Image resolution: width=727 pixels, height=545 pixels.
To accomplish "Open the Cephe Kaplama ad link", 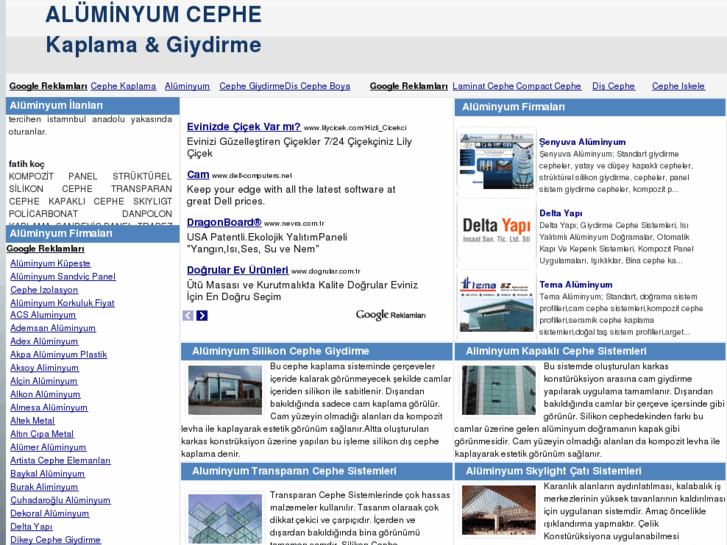I will (x=123, y=86).
